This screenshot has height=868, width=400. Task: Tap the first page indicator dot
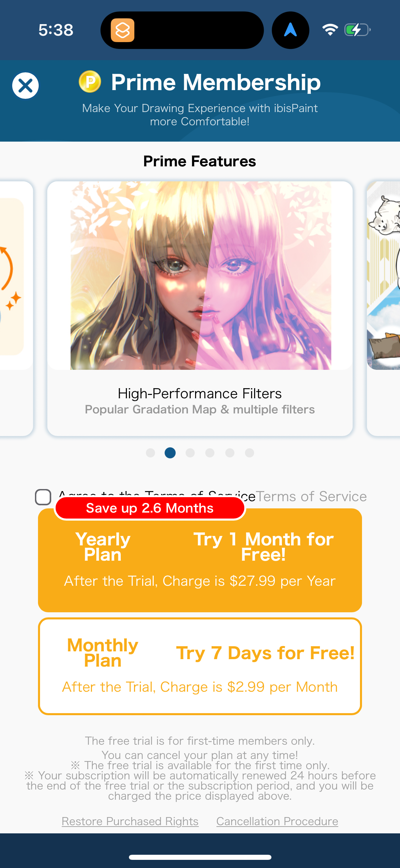150,453
